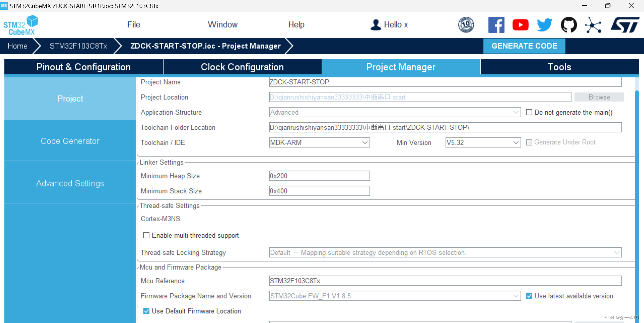Click the Application Structure label
The width and height of the screenshot is (644, 323).
[x=171, y=112]
